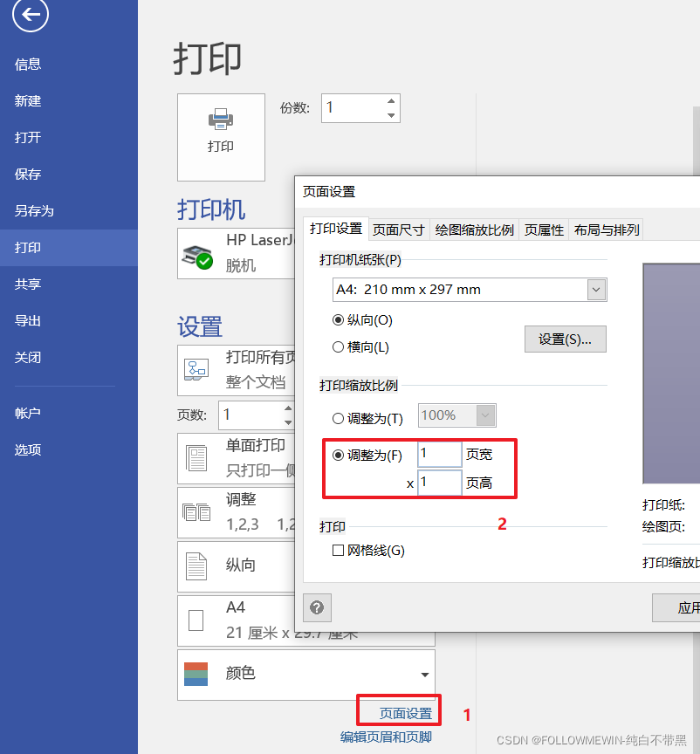
Task: Open the A4 printer paper dropdown
Action: click(597, 289)
